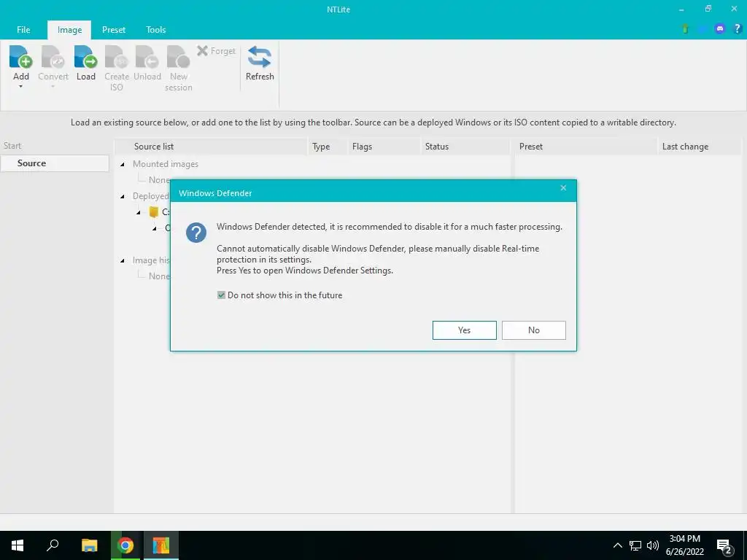Collapse the Deployed tree node

tap(123, 196)
